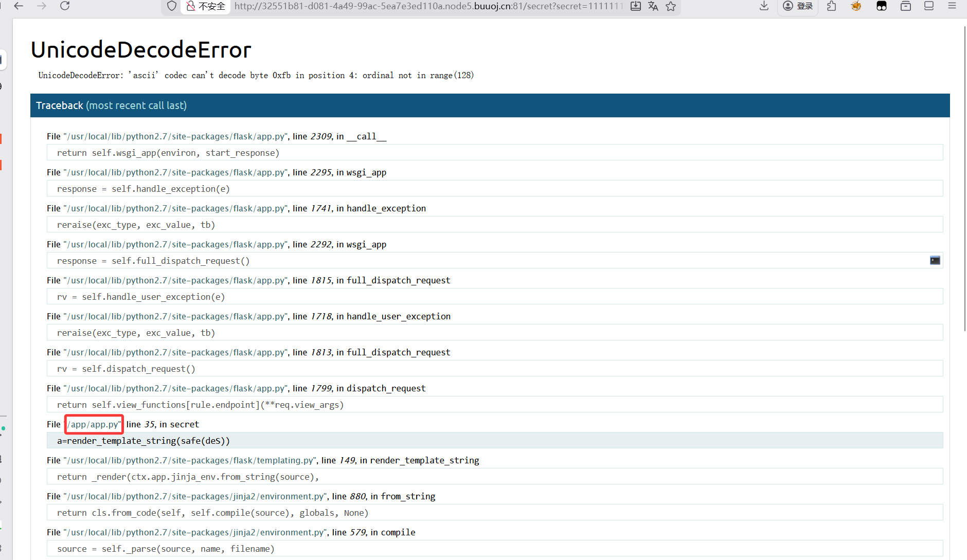Viewport: 967px width, 560px height.
Task: Click the browser back arrow
Action: (x=19, y=6)
